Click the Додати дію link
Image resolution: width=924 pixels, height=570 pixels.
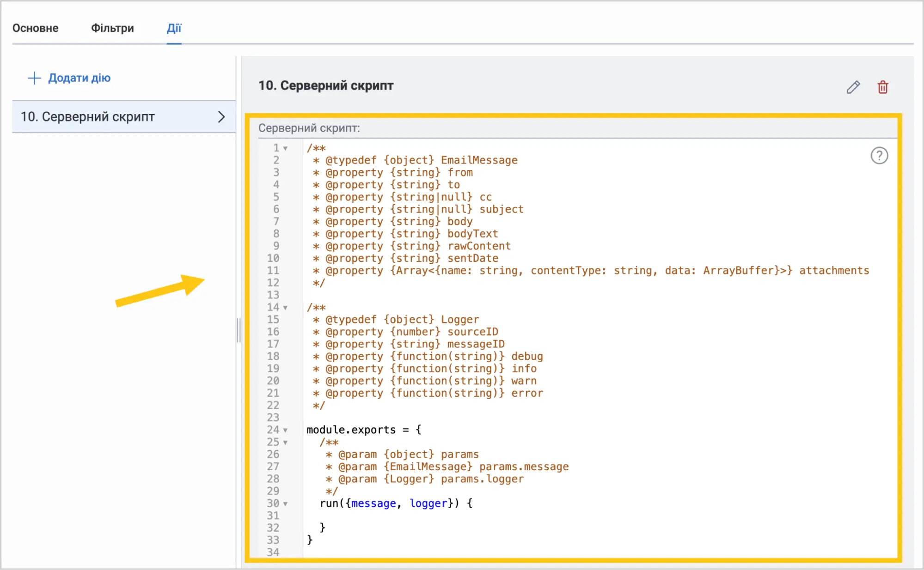click(x=79, y=78)
